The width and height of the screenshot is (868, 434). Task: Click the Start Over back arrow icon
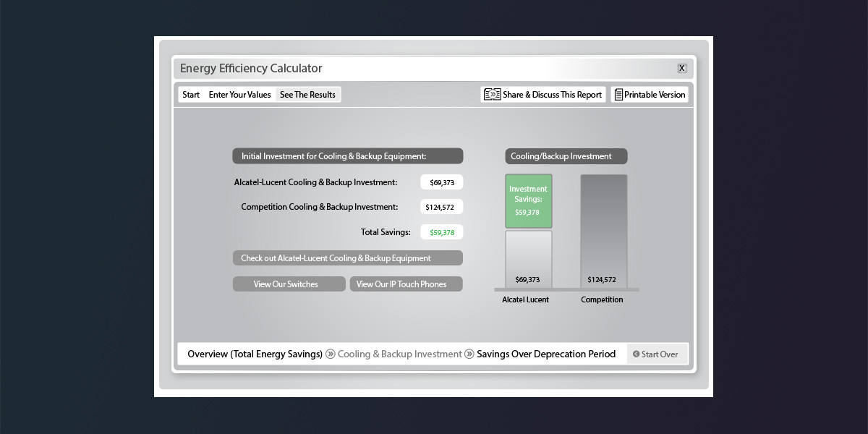636,354
